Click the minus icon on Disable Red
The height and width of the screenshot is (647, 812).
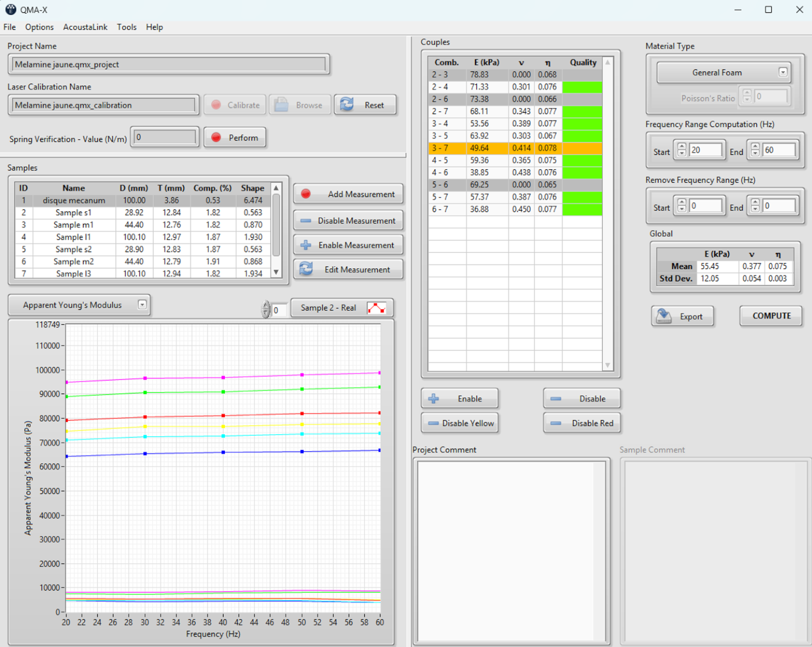click(556, 423)
